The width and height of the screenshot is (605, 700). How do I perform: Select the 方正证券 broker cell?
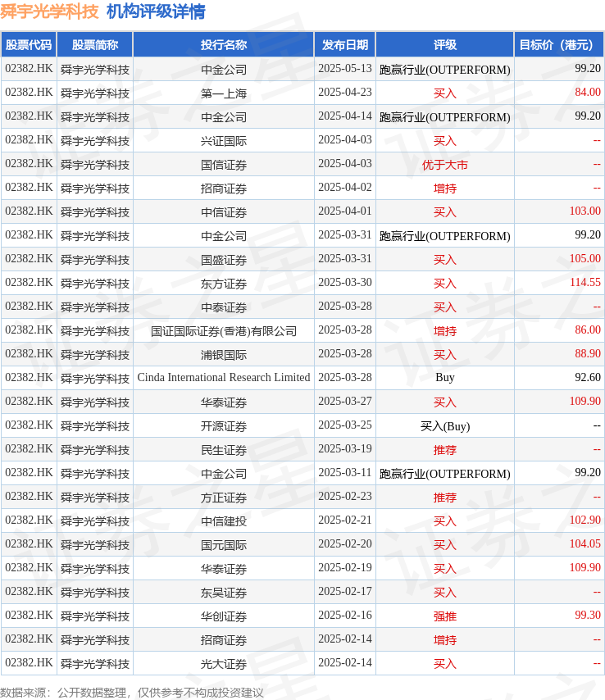tap(224, 498)
